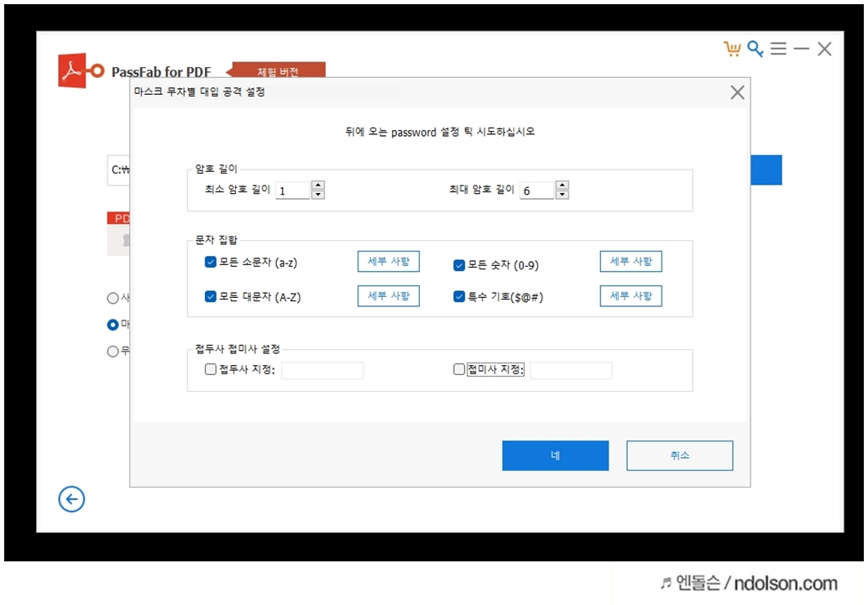Click the minimum password length field

click(x=293, y=190)
